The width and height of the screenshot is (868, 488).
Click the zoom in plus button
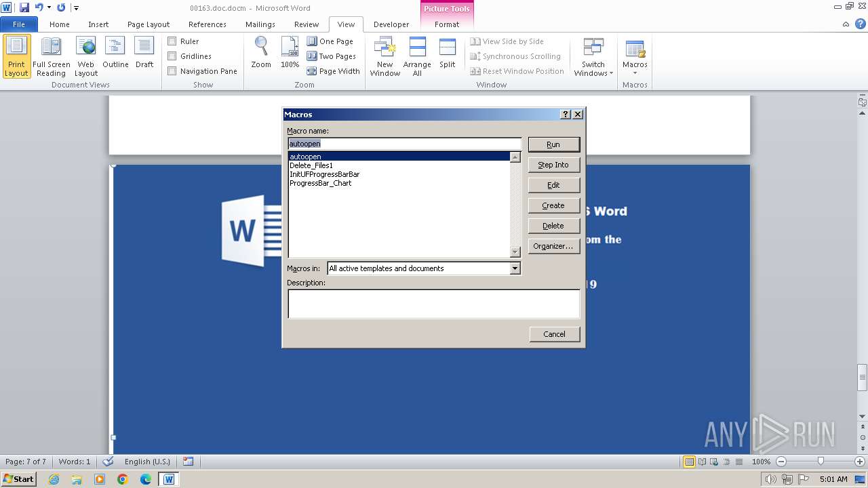coord(860,462)
